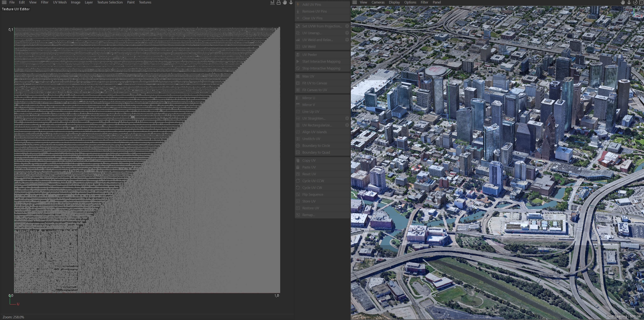This screenshot has width=644, height=320.
Task: Select the viewport orbit rotate icon
Action: click(635, 2)
